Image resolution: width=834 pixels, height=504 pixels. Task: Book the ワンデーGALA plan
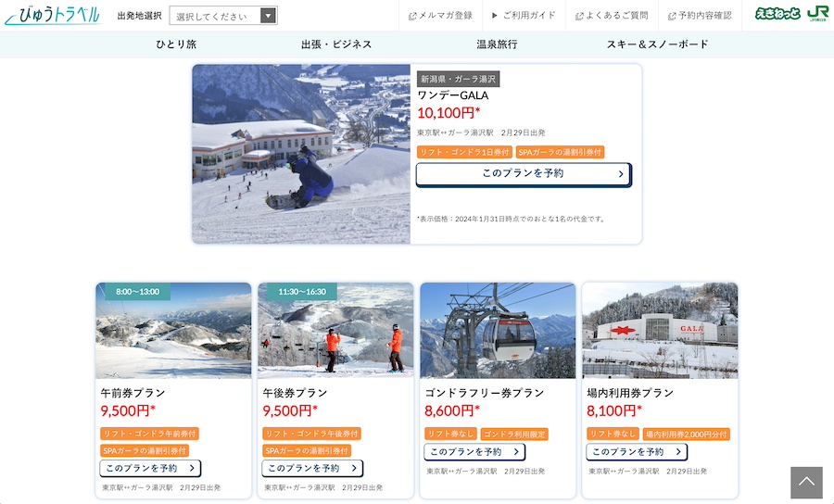(524, 174)
